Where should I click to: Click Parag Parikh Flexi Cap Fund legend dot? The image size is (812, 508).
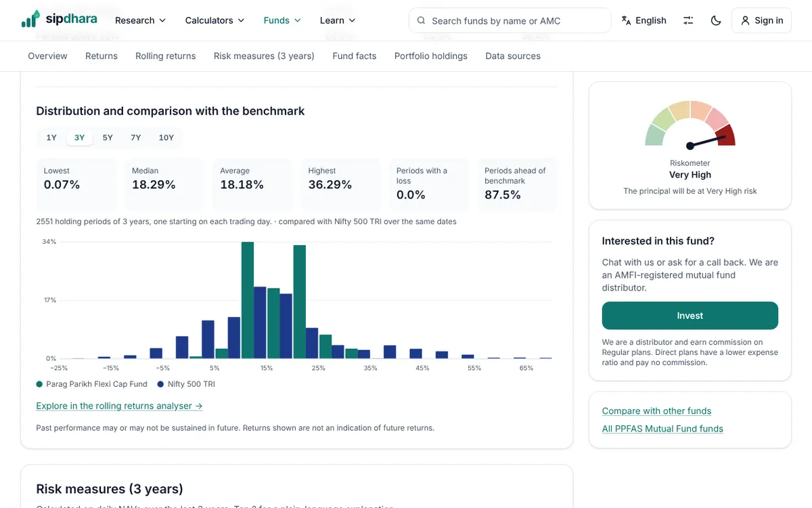[39, 384]
